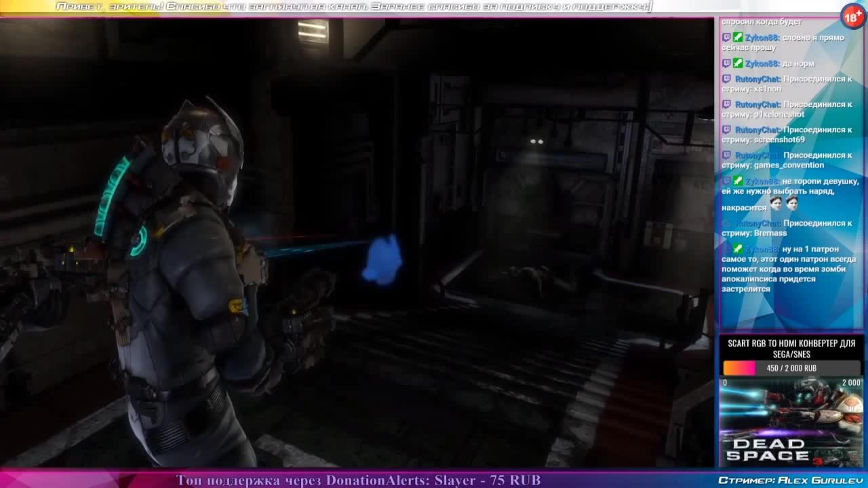Screen dimensions: 868x488
Task: Click Zykon88 username on 'да норм' message
Action: [x=762, y=64]
